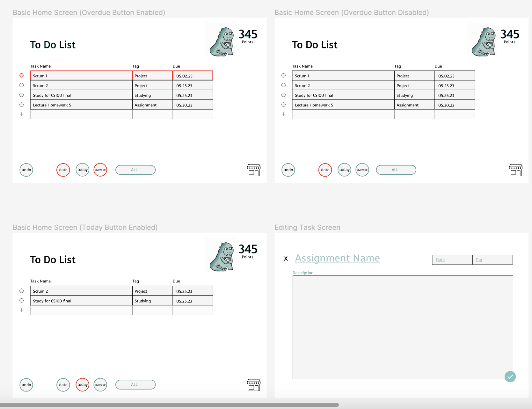Click the Tag field in Editing Task Screen
This screenshot has height=409, width=532.
click(492, 260)
